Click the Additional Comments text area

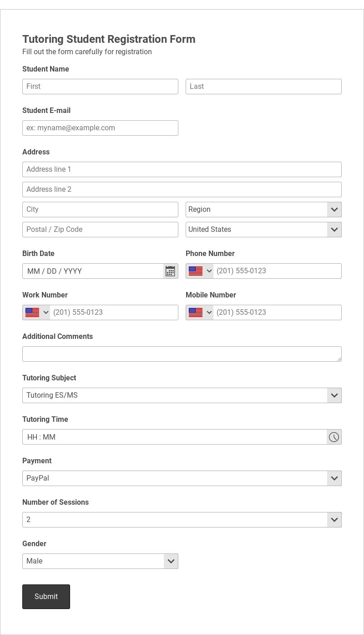pos(182,354)
